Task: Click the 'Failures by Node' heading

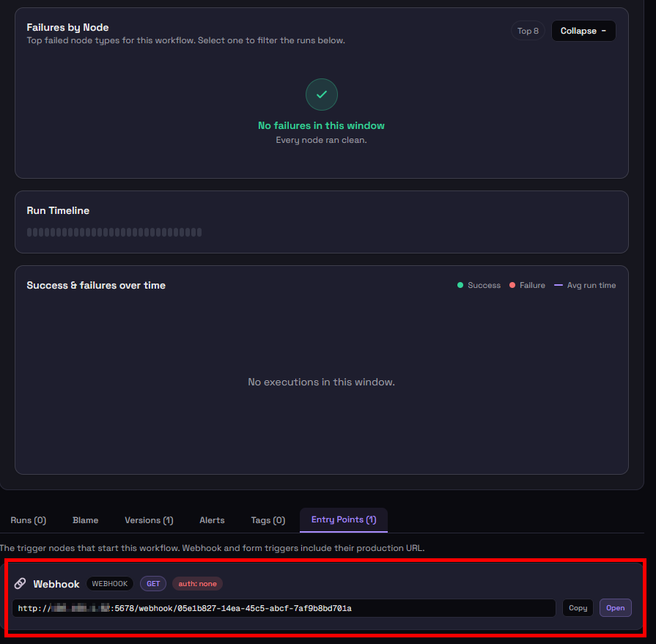Action: [67, 27]
